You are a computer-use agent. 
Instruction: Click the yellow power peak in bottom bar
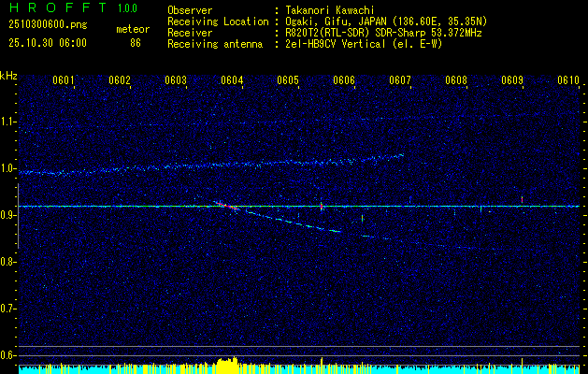pos(226,363)
